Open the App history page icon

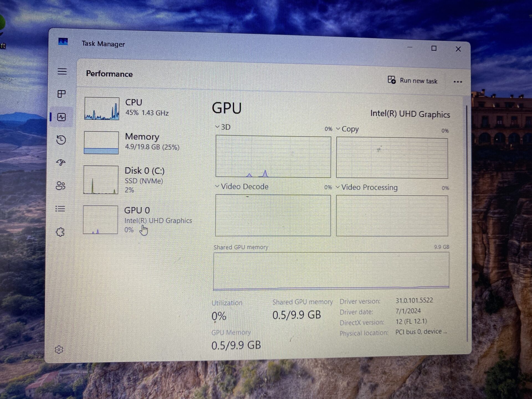tap(61, 140)
